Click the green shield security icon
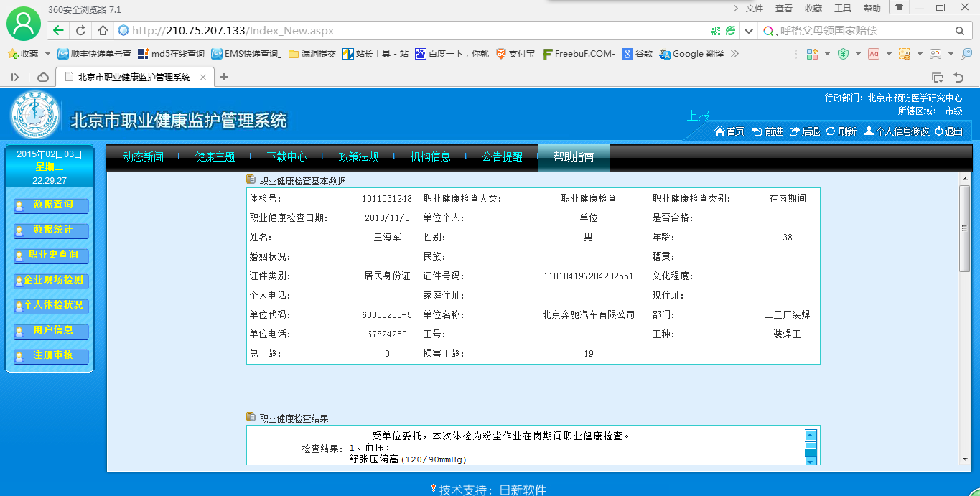 point(843,54)
